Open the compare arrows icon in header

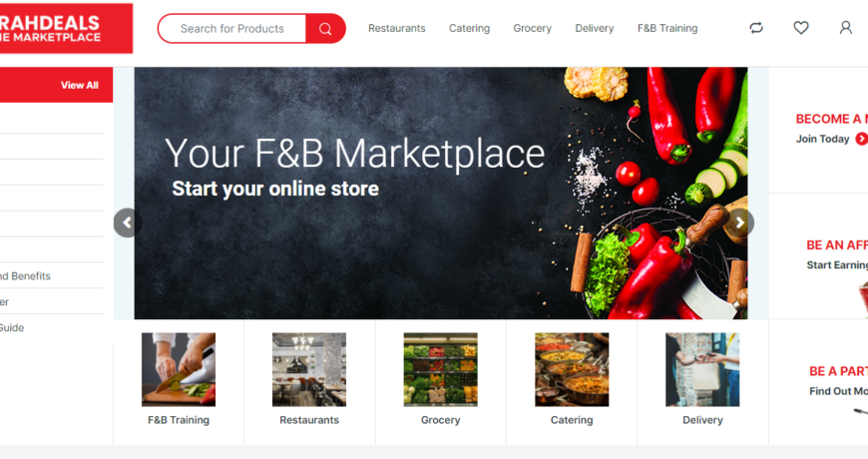[756, 28]
